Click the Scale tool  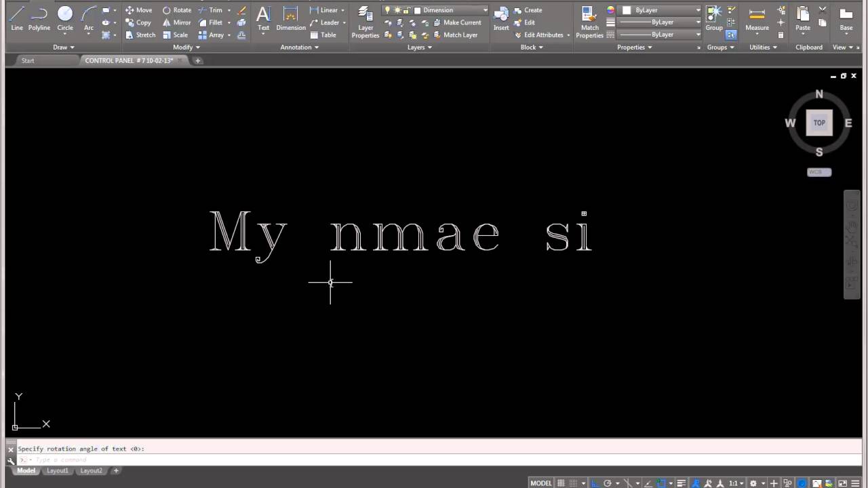pos(176,35)
